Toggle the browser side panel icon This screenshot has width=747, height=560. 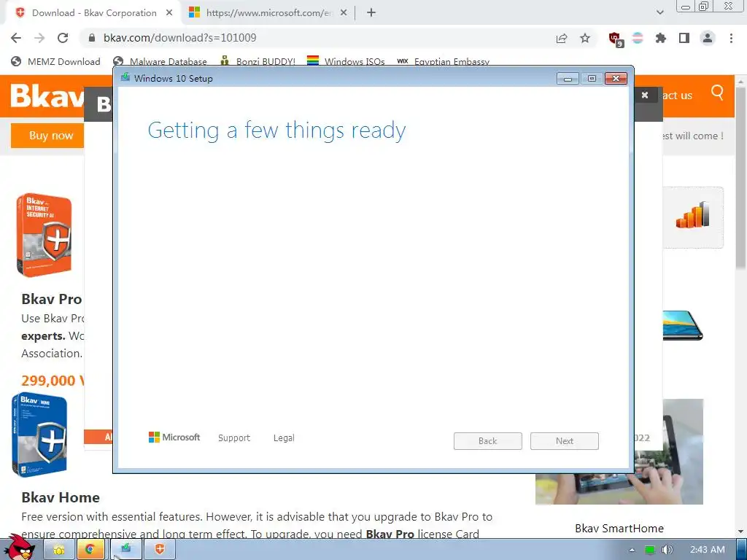click(x=684, y=38)
